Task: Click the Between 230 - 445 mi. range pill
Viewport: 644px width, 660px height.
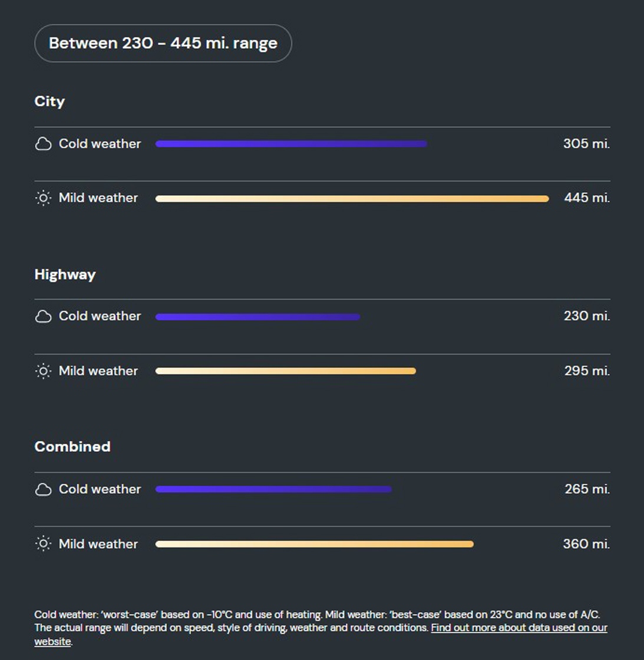Action: pyautogui.click(x=163, y=44)
